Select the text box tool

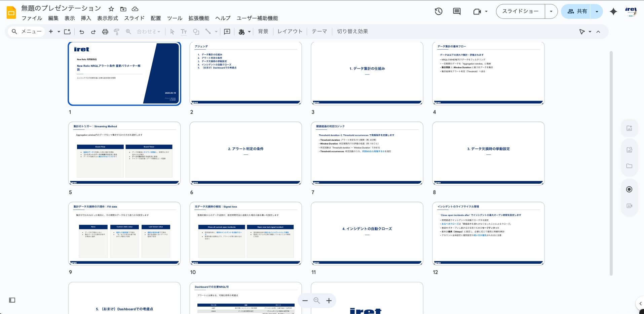tap(184, 32)
